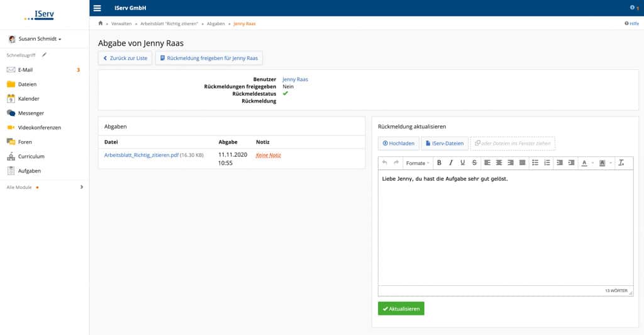This screenshot has width=644, height=335.
Task: Click Hochladen upload button
Action: pos(398,144)
